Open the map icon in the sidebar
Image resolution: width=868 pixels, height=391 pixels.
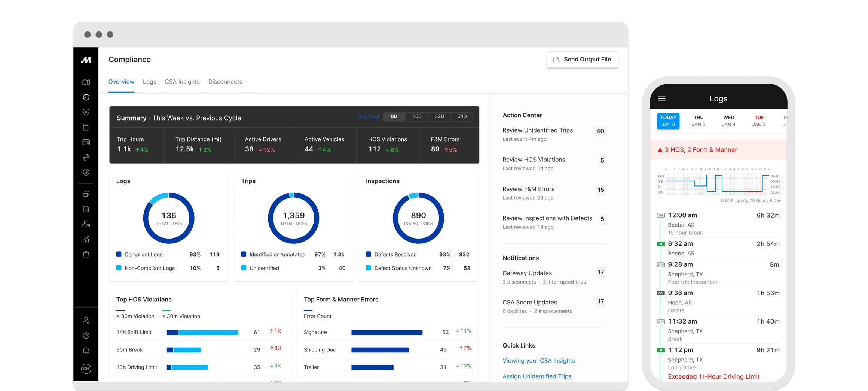pyautogui.click(x=86, y=82)
